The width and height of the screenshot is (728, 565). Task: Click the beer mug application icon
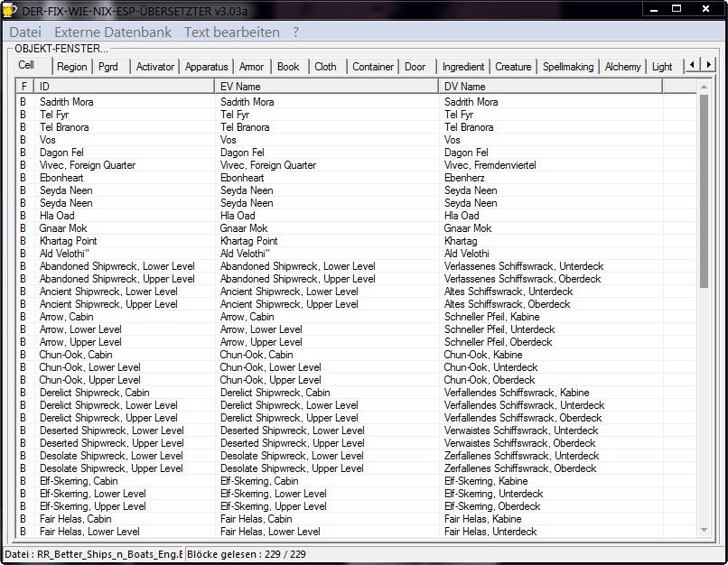[x=10, y=9]
